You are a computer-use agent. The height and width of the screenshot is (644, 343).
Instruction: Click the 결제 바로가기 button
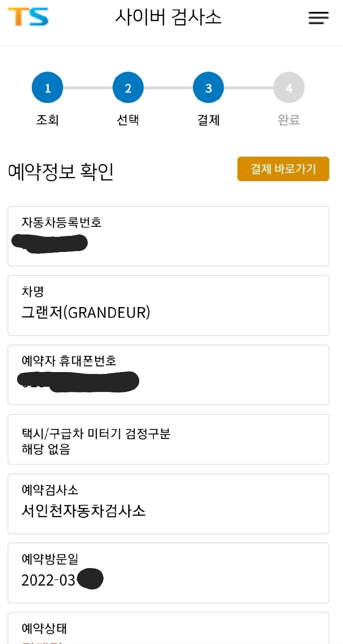pyautogui.click(x=283, y=169)
